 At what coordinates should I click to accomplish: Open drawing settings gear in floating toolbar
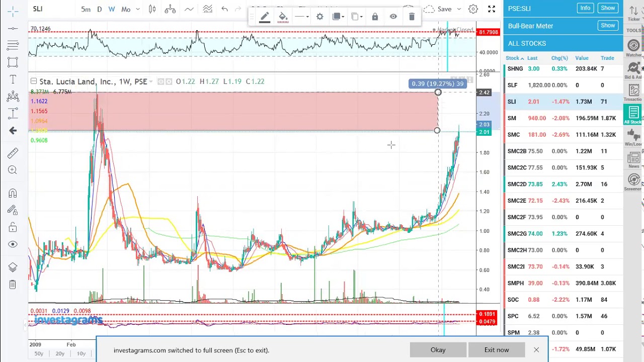click(320, 17)
